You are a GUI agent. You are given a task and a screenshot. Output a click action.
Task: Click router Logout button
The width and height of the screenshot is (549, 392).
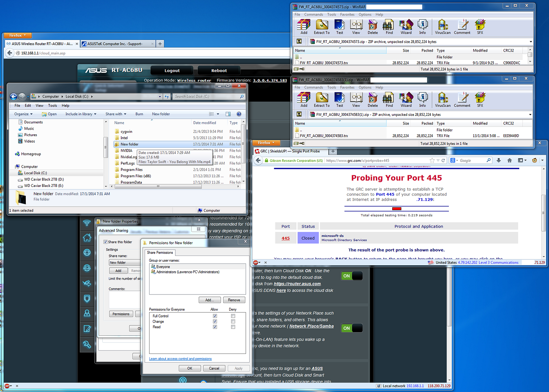[x=172, y=70]
